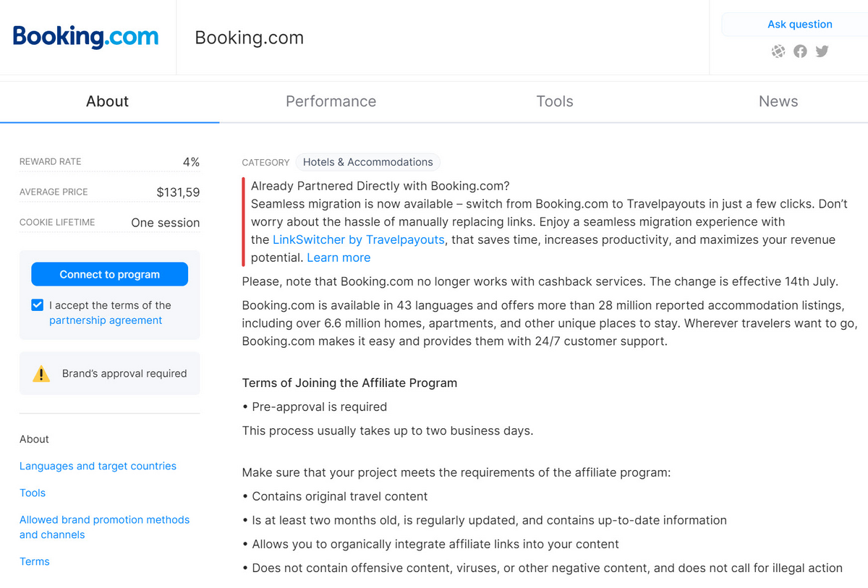Click the Hotels & Accommodations category tag
The width and height of the screenshot is (868, 588).
click(367, 162)
